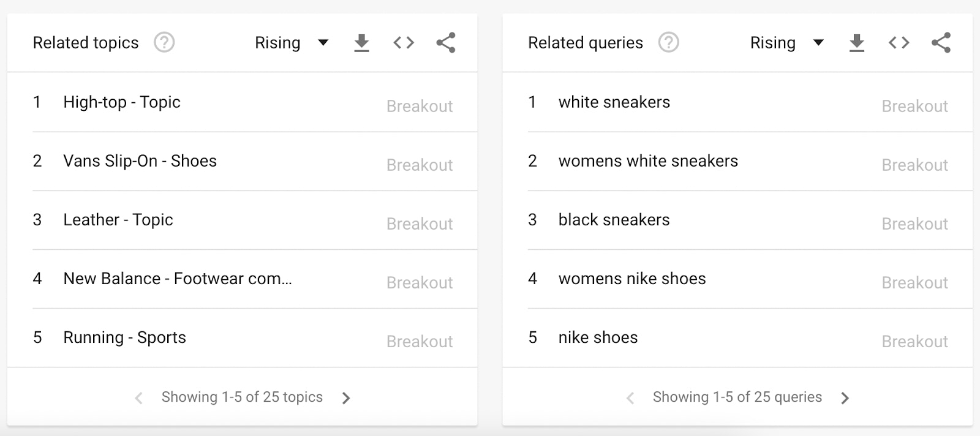Screen dimensions: 980x436
Task: Open the Rising dropdown in Related queries
Action: coord(786,42)
